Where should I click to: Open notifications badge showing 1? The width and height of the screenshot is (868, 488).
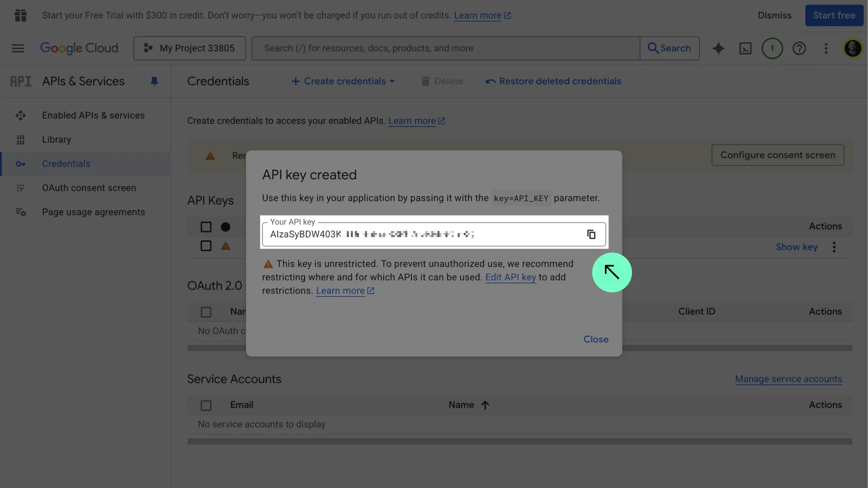coord(772,48)
